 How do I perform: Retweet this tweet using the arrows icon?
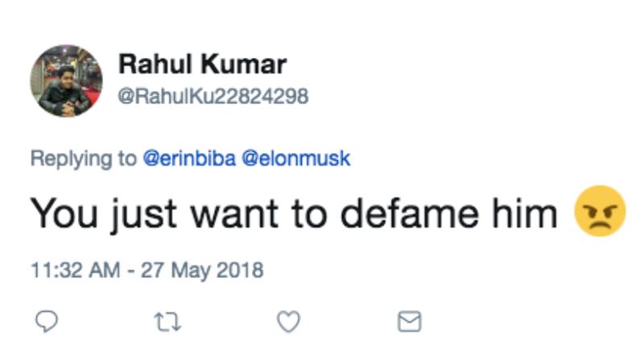tap(167, 322)
